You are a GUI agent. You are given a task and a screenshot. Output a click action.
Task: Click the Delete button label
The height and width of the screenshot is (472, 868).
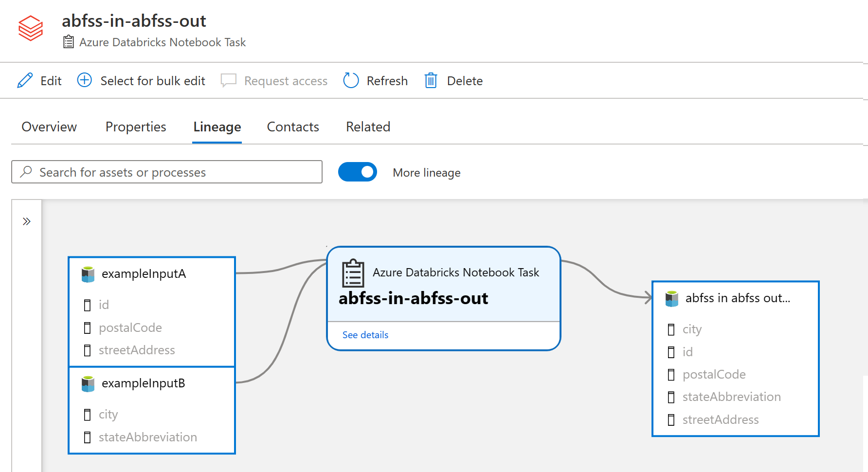point(465,81)
